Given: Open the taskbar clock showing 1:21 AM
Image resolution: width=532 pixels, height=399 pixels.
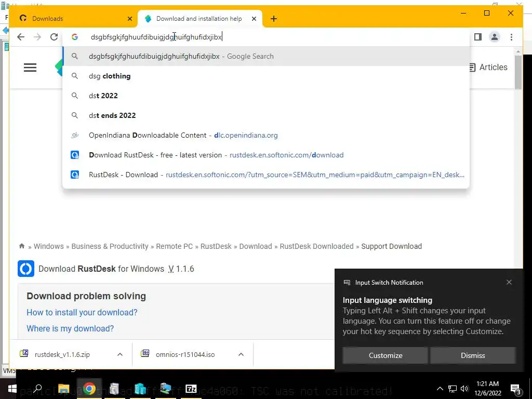Looking at the screenshot, I should click(x=487, y=389).
